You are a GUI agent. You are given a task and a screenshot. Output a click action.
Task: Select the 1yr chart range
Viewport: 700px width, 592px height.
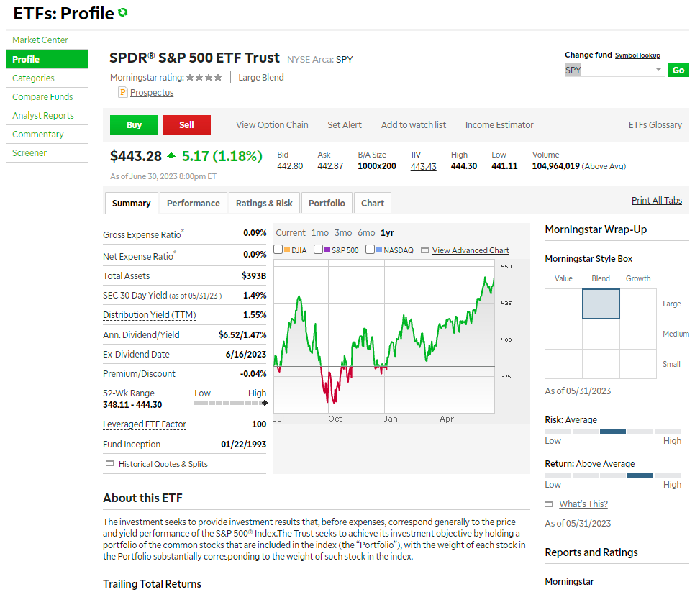[387, 232]
